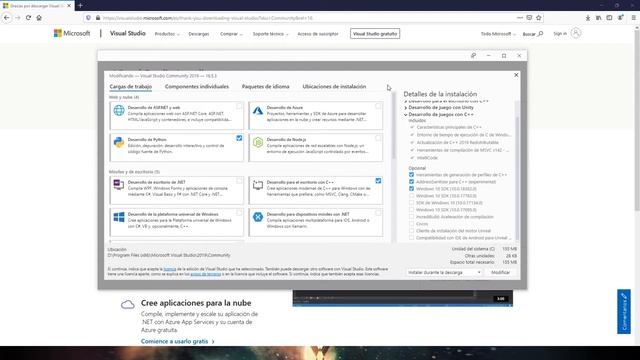
Task: Open Firefox downloads arrow icon
Action: [x=588, y=18]
